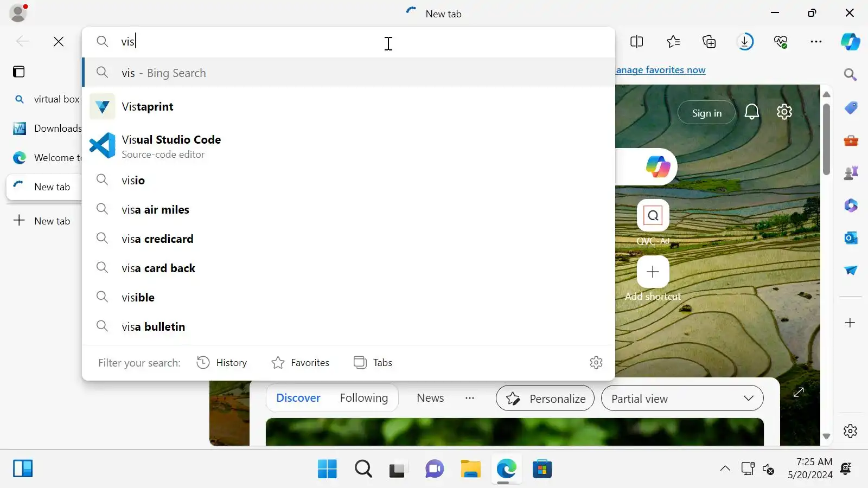The height and width of the screenshot is (488, 868).
Task: Click the Add shortcut plus tile
Action: (x=653, y=272)
